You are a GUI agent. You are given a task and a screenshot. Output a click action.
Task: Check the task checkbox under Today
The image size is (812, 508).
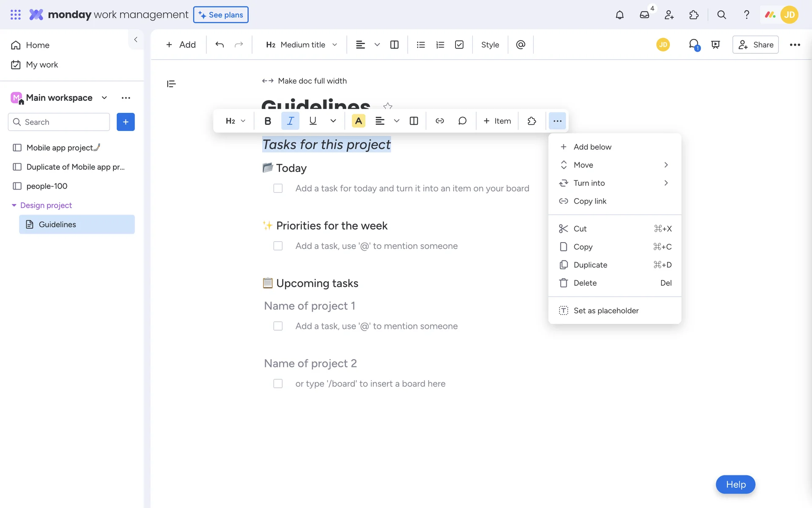[x=278, y=188]
